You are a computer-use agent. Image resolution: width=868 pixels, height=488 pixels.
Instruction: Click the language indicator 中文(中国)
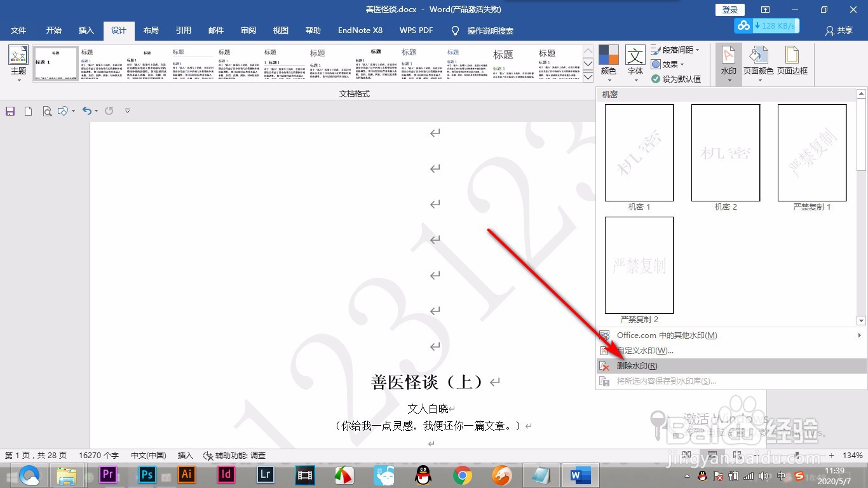pyautogui.click(x=149, y=456)
